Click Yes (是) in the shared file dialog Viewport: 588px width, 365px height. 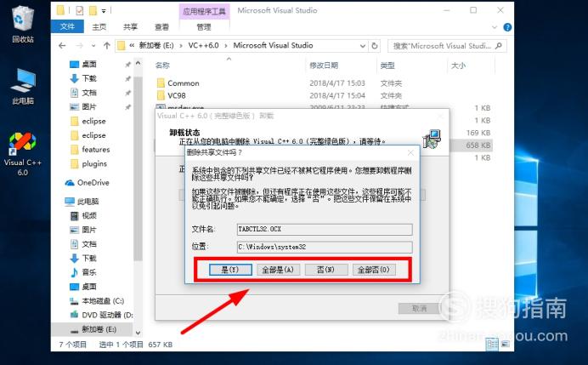tap(230, 270)
